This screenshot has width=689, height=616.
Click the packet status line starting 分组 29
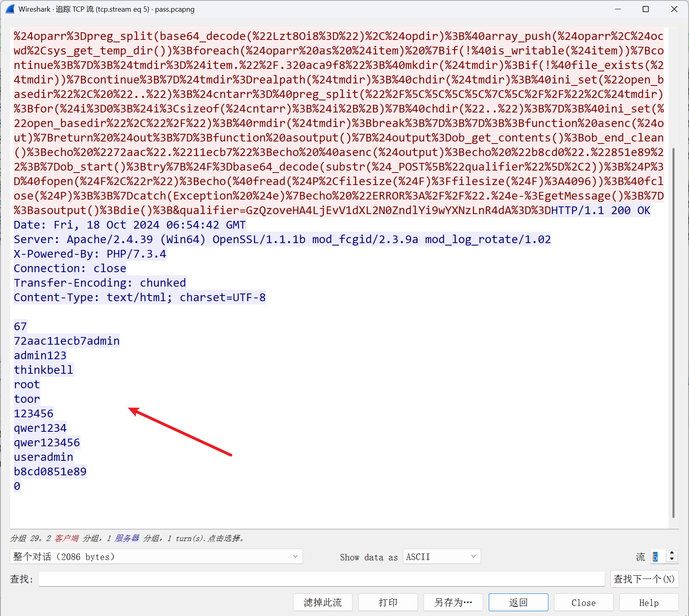[x=127, y=538]
